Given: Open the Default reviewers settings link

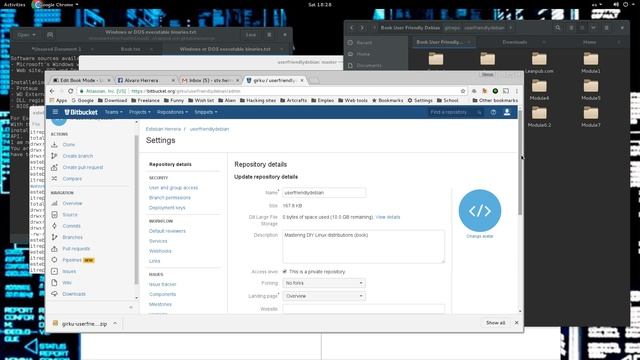Looking at the screenshot, I should pos(167,231).
